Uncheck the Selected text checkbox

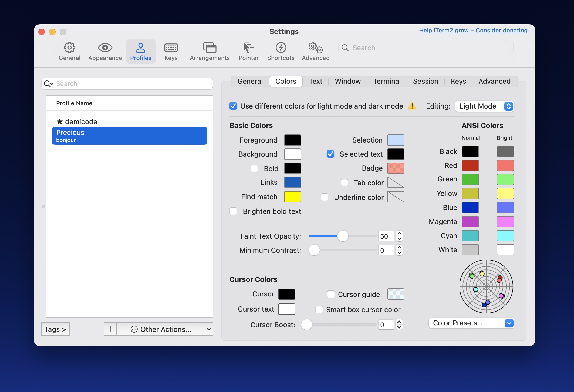(330, 154)
